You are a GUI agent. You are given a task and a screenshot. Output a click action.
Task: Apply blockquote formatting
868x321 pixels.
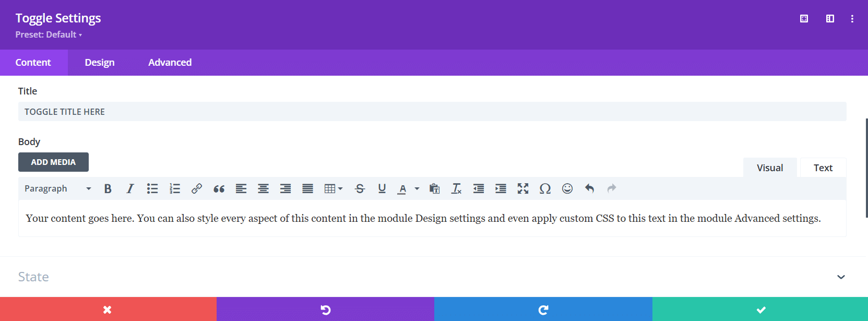click(219, 189)
